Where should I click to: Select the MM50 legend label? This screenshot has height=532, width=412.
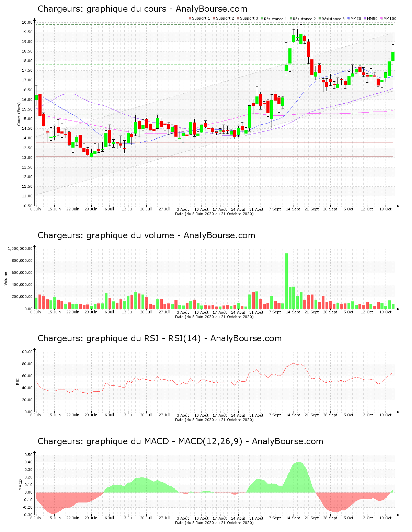point(372,19)
